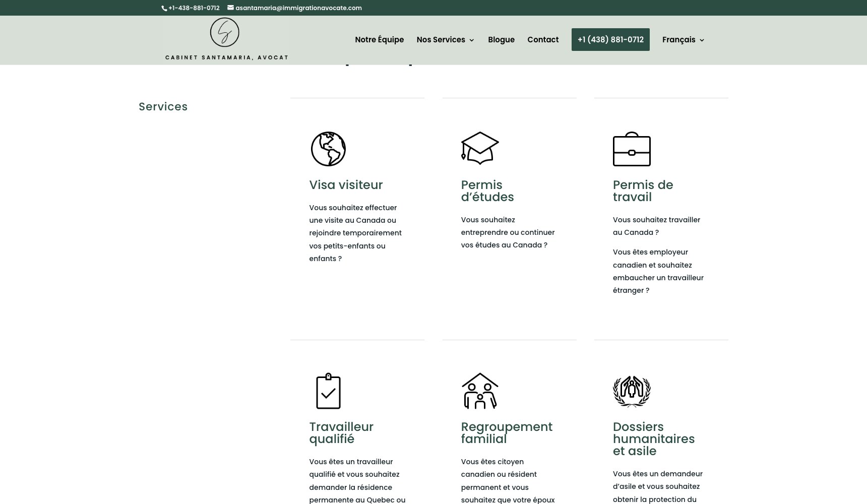Open the Permis de travail heading link
Image resolution: width=867 pixels, height=504 pixels.
click(643, 191)
